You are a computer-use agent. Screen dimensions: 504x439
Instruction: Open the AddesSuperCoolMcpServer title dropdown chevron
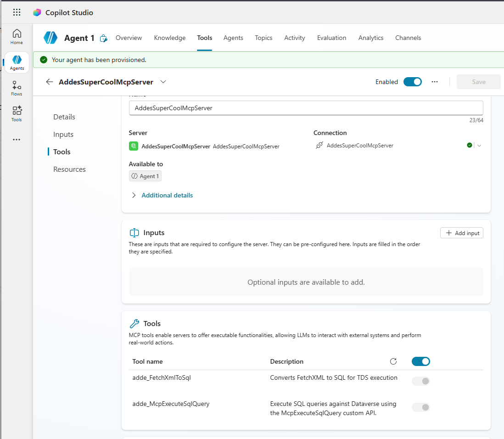pyautogui.click(x=163, y=82)
